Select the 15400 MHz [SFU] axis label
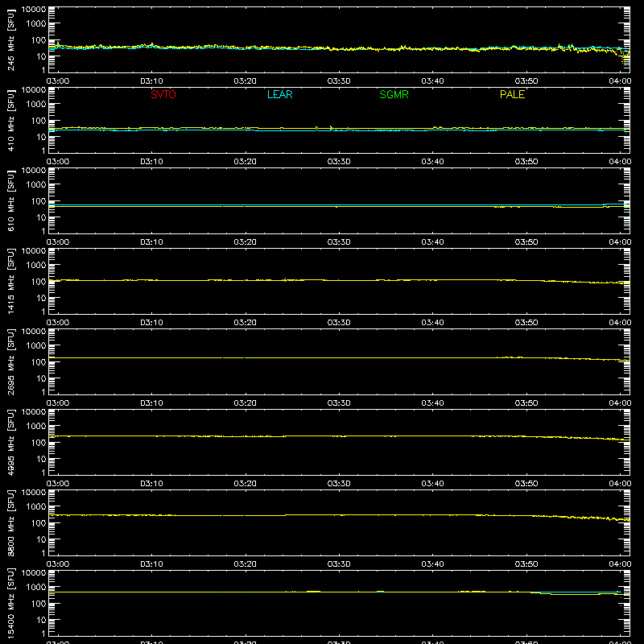This screenshot has height=644, width=644. [x=10, y=603]
